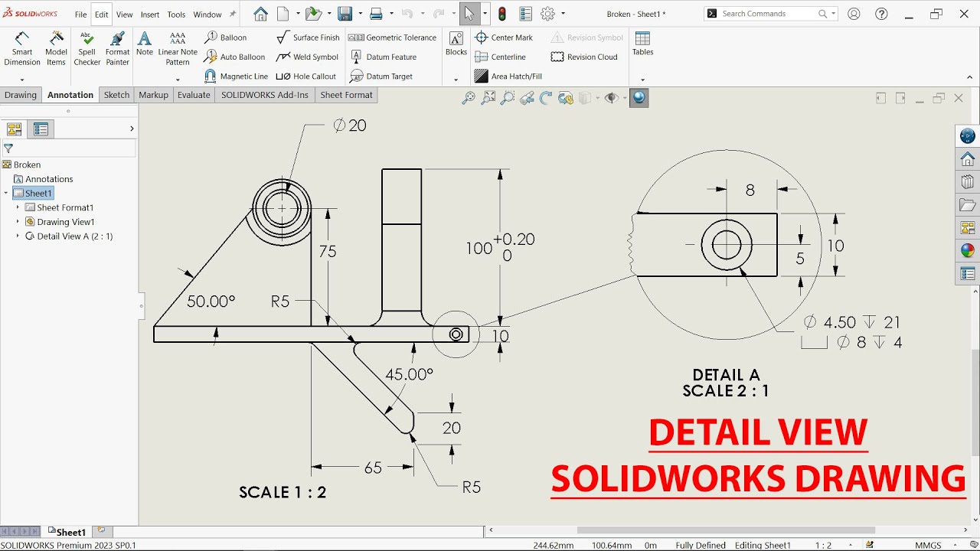Image resolution: width=980 pixels, height=551 pixels.
Task: Switch to the Drawing tab
Action: tap(21, 95)
